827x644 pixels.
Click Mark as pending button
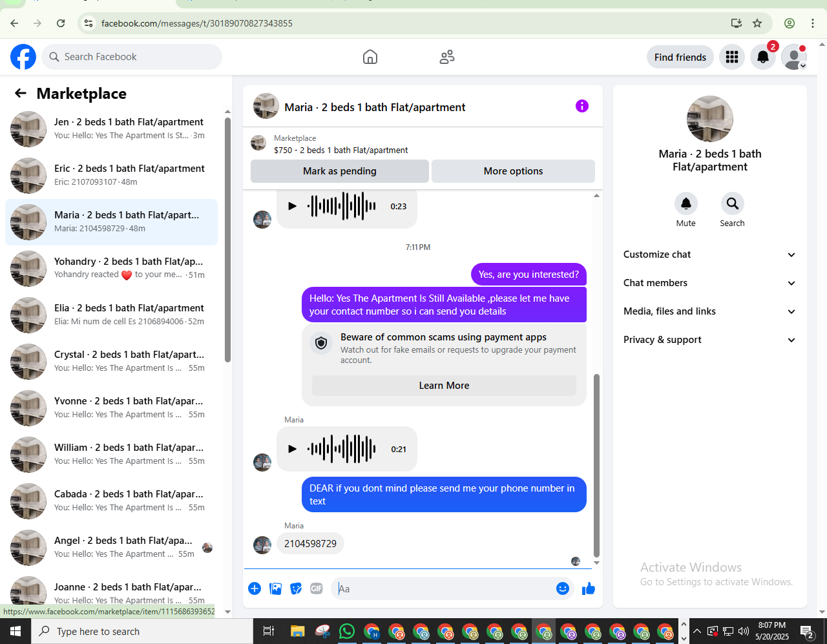click(340, 171)
